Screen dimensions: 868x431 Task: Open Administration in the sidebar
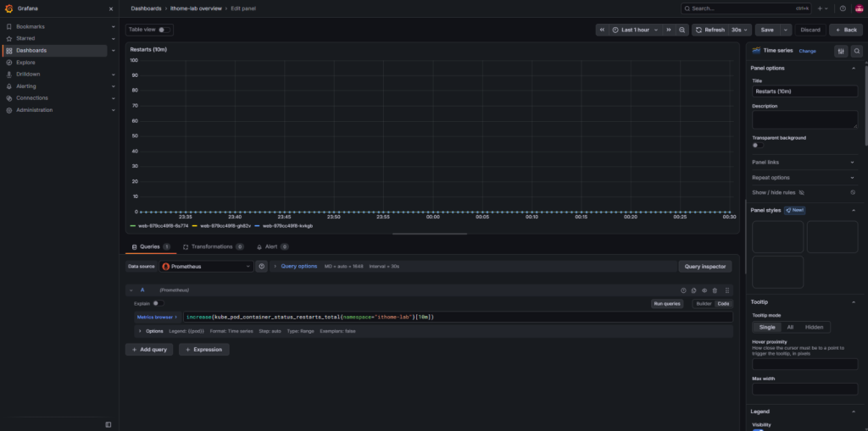(34, 110)
